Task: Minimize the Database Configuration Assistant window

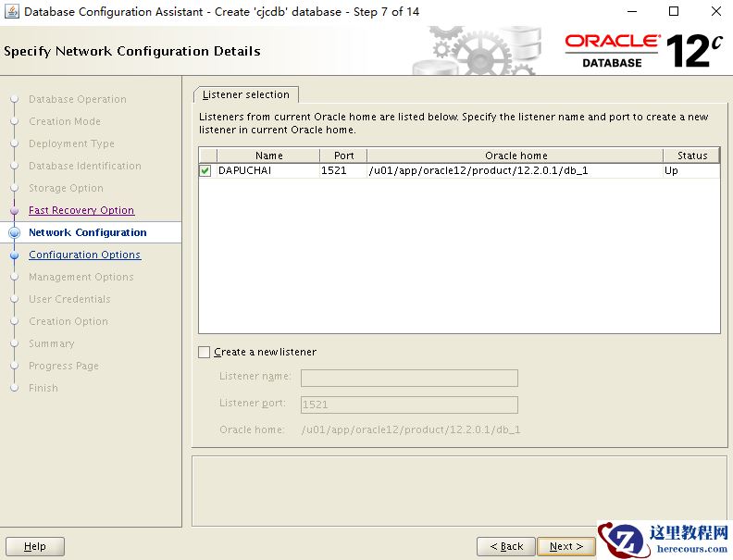Action: point(632,11)
